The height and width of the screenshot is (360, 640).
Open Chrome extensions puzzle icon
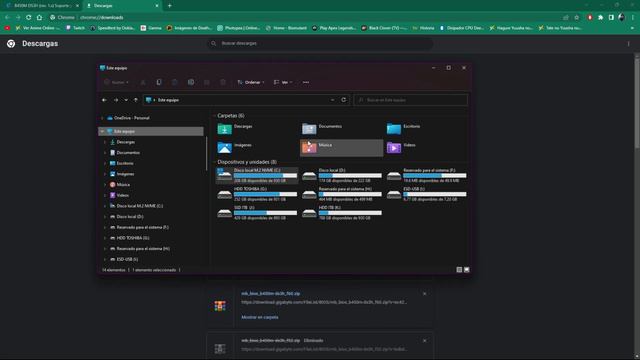pos(600,18)
